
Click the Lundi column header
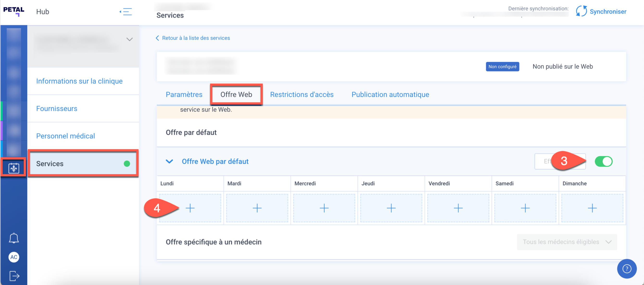pos(167,183)
